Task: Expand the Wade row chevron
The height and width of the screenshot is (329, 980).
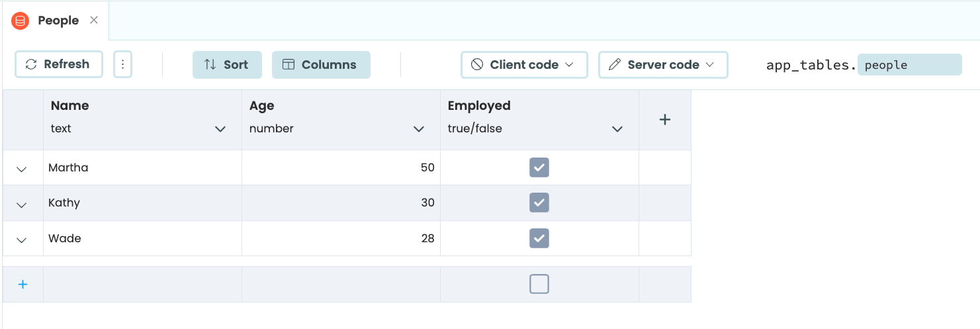Action: pos(22,240)
